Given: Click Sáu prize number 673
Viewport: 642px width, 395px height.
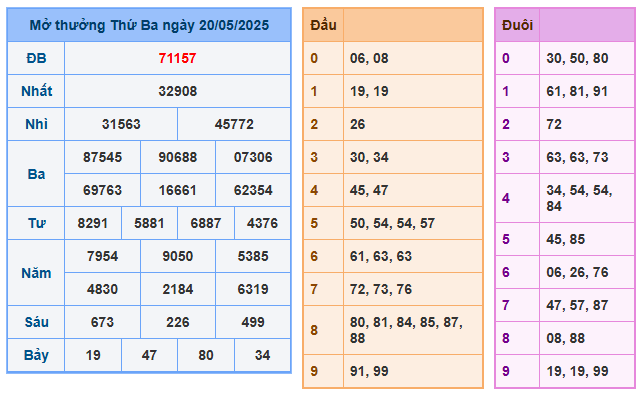Looking at the screenshot, I should (102, 322).
